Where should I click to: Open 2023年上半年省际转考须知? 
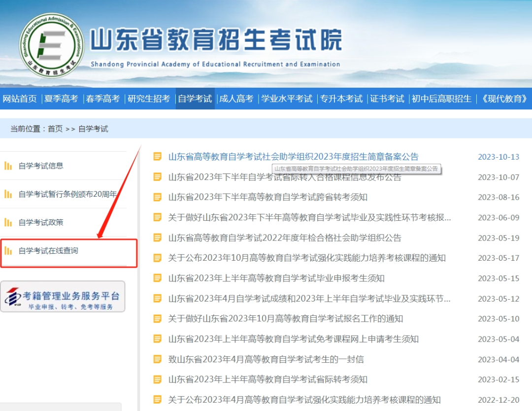click(x=267, y=379)
